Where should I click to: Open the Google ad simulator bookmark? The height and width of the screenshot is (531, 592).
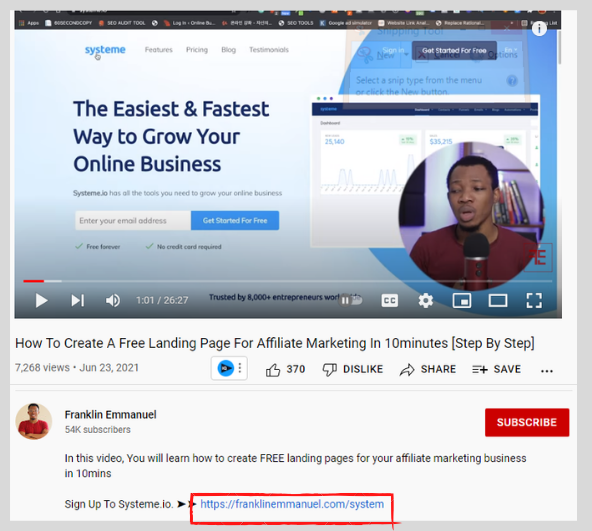point(346,23)
